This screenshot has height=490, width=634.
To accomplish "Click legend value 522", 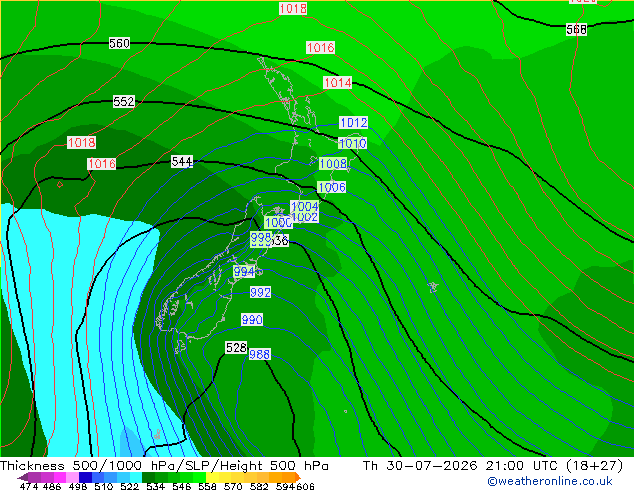I will click(129, 486).
